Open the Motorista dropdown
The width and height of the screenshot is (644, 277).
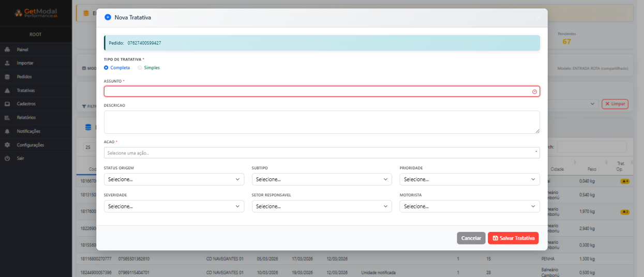470,206
